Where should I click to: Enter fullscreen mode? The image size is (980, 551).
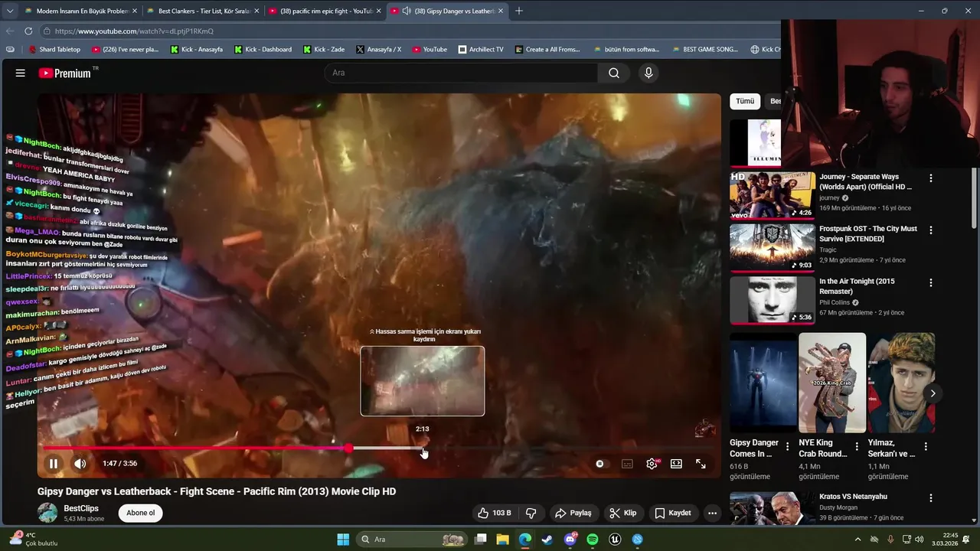[x=701, y=464]
